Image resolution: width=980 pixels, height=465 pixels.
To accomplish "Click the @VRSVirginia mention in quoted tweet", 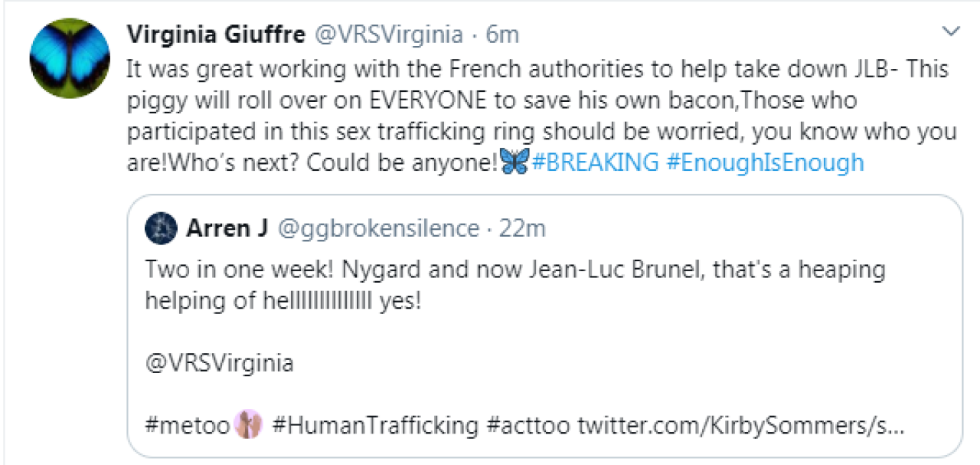I will click(x=219, y=362).
